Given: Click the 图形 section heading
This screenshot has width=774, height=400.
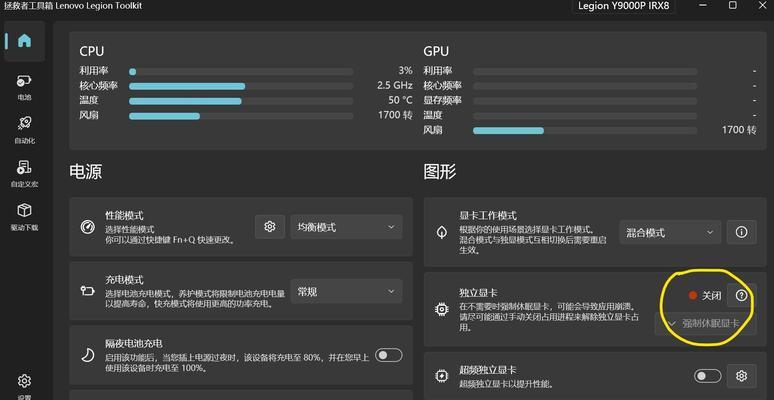Looking at the screenshot, I should pos(440,172).
